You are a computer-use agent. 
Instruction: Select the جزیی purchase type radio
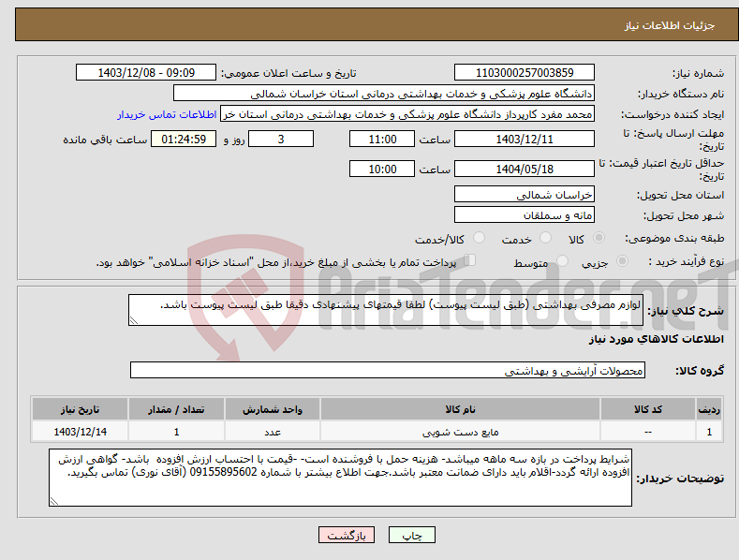point(622,261)
